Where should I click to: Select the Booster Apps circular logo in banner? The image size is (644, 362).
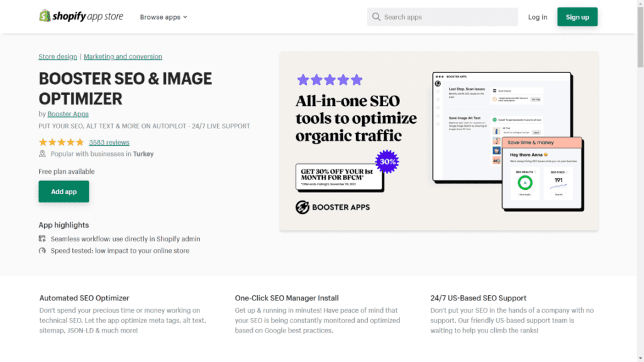(x=301, y=207)
